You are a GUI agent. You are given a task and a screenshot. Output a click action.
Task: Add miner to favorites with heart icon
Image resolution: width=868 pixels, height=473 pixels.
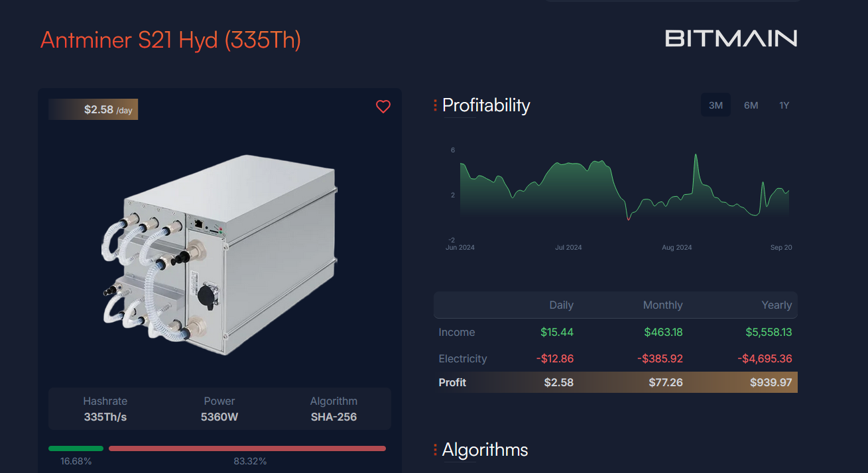pos(383,107)
